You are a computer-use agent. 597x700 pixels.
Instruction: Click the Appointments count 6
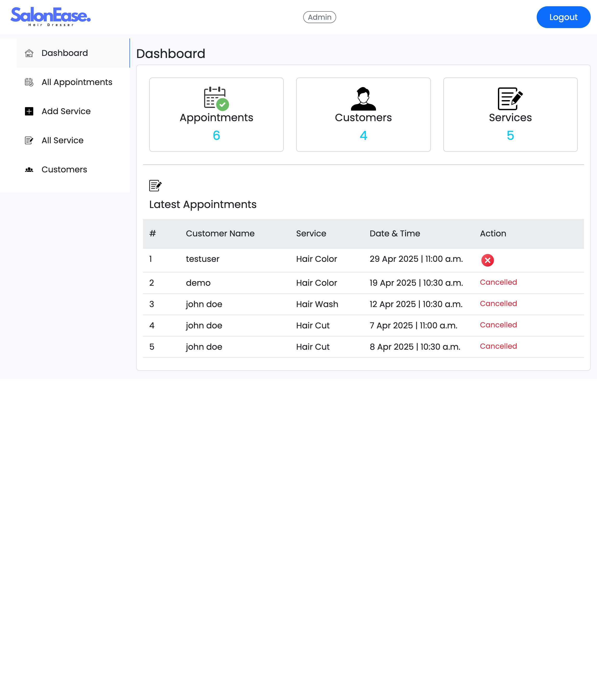(216, 135)
